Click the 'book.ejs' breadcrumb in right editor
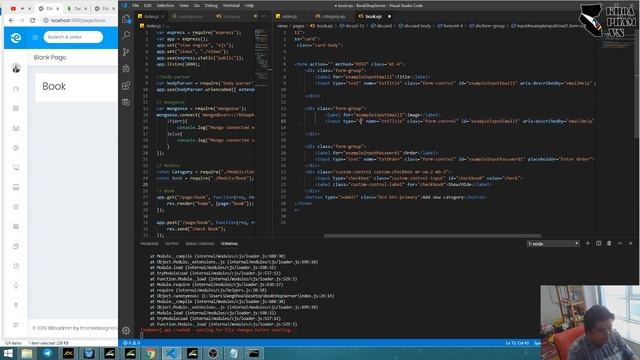640x360 pixels. pyautogui.click(x=324, y=26)
